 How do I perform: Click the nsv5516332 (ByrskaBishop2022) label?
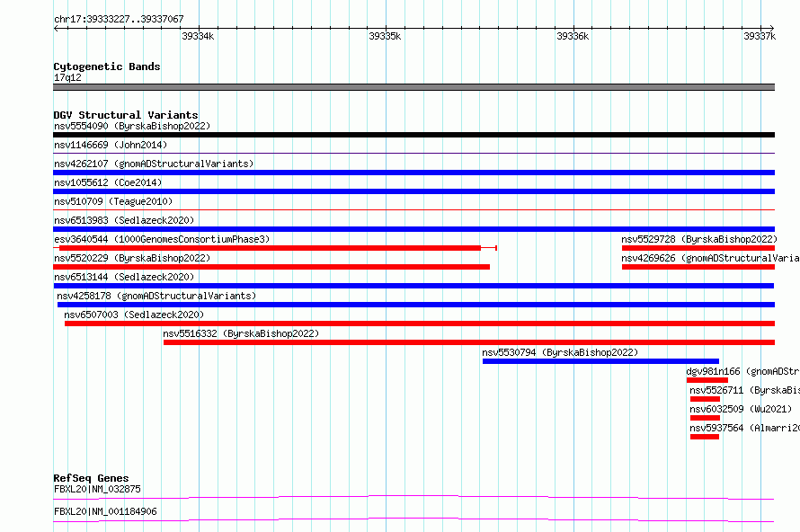[x=241, y=333]
